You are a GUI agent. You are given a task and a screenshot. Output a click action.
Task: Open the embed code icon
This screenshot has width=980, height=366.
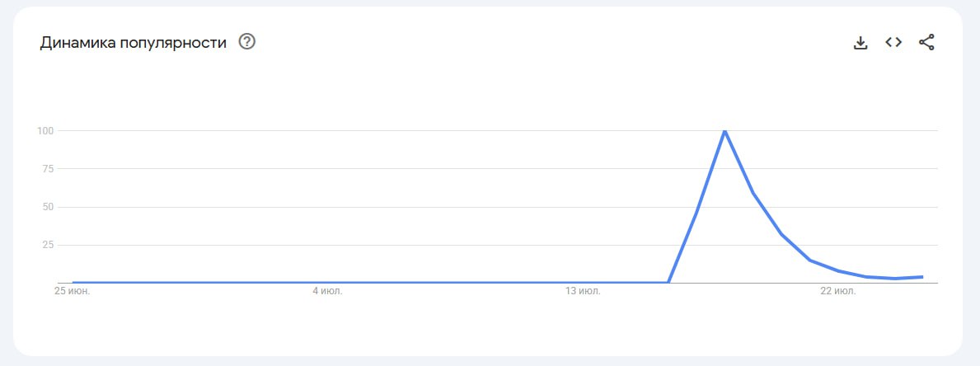pos(893,43)
